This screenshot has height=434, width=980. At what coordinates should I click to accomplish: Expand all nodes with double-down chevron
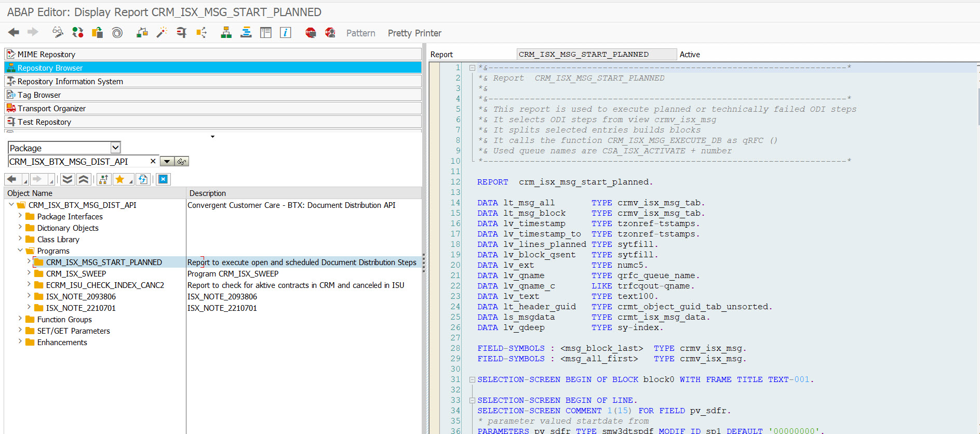click(67, 179)
